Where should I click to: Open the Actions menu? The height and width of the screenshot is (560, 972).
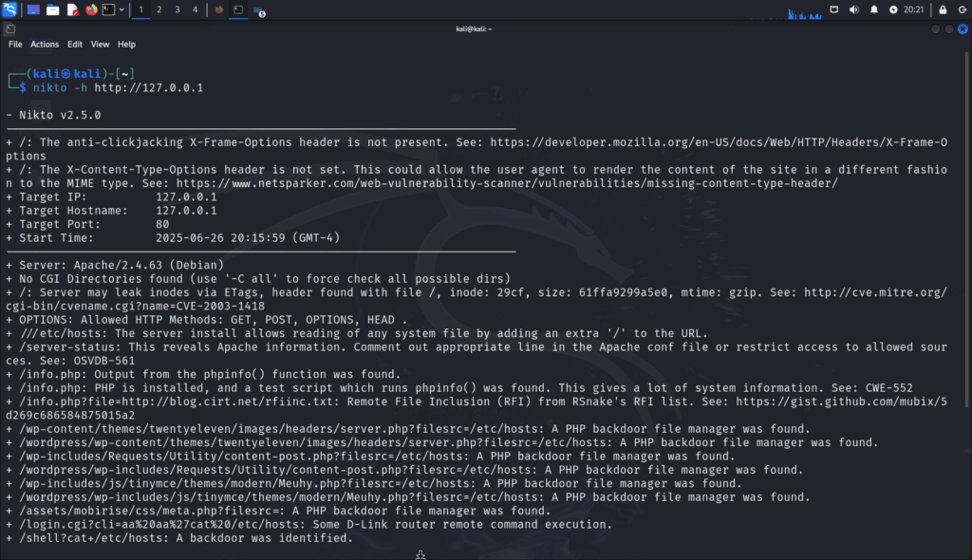click(45, 44)
